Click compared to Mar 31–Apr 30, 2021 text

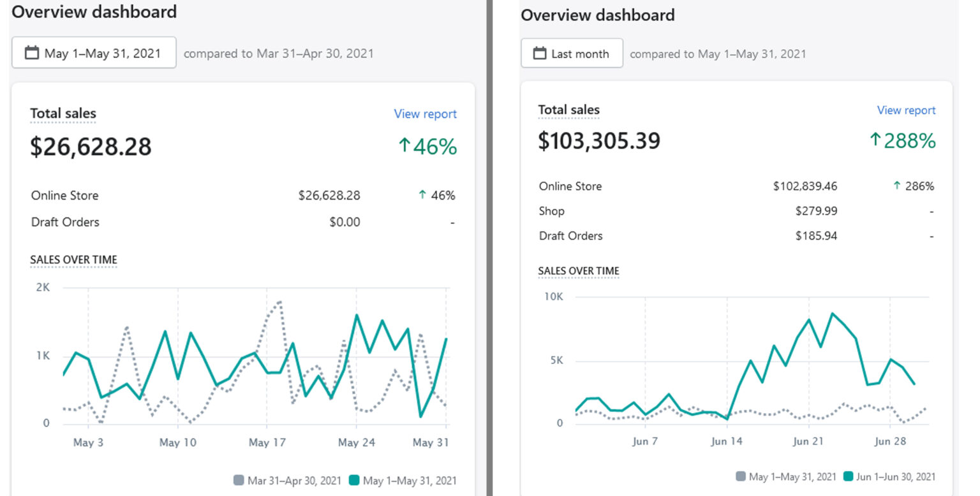coord(279,54)
